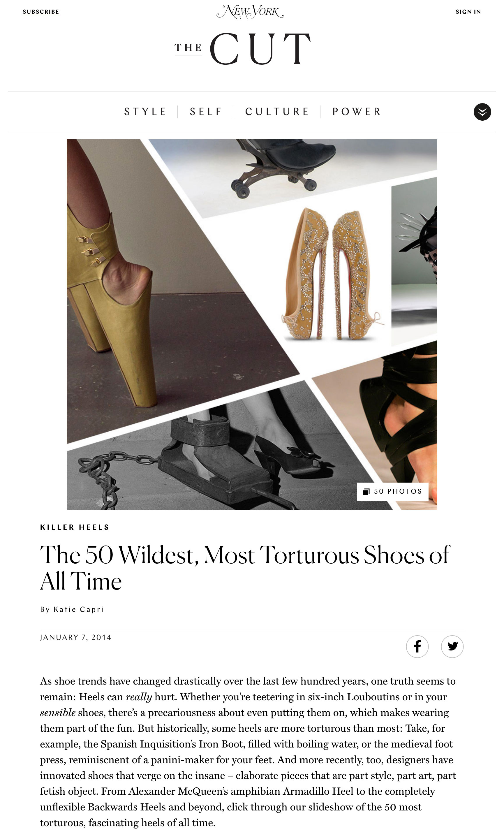Open the article headline about torturous shoes

click(x=245, y=568)
